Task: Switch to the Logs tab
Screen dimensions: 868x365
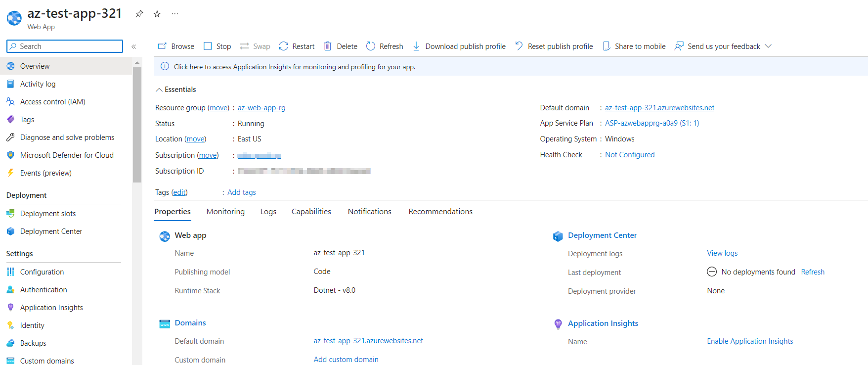Action: coord(268,212)
